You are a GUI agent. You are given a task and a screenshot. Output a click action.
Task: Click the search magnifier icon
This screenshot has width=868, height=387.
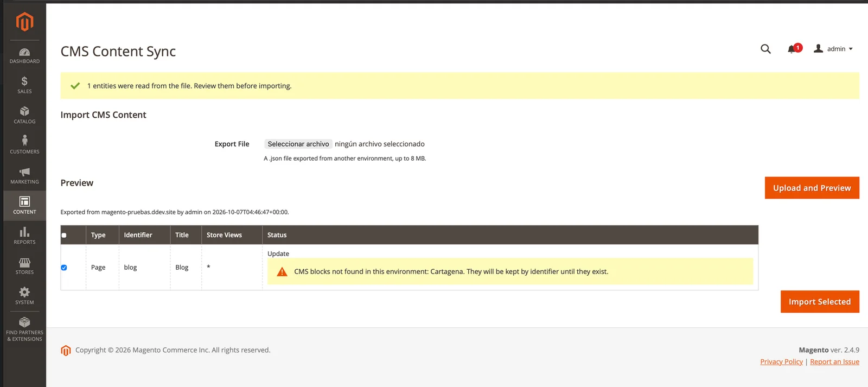click(765, 49)
